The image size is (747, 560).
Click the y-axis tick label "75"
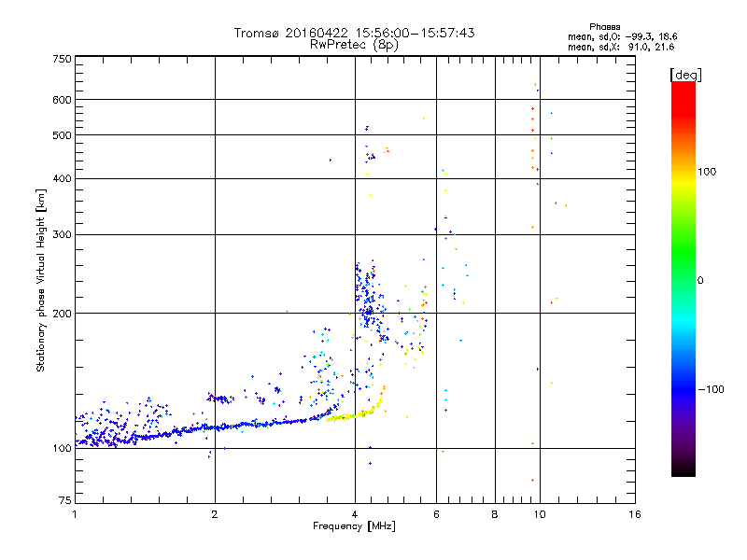[x=65, y=500]
